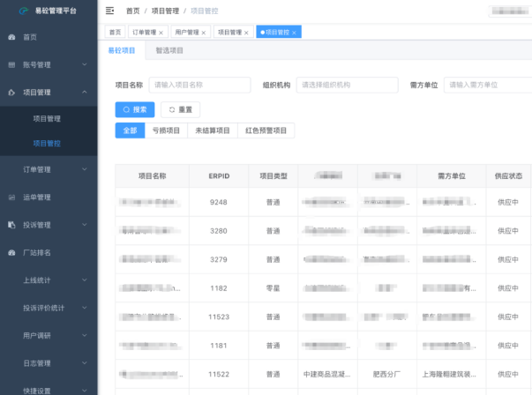Viewport: 532px width, 395px height.
Task: Close the 项目管控 tab
Action: tap(295, 33)
